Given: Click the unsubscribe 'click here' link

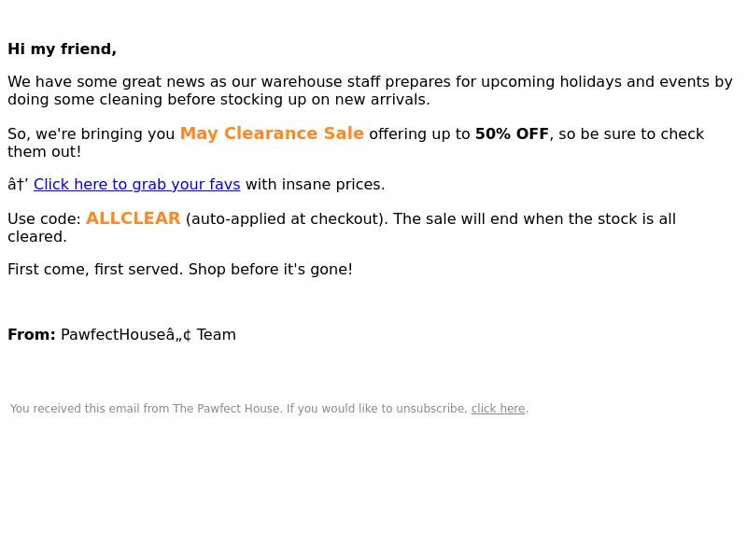Looking at the screenshot, I should [498, 409].
